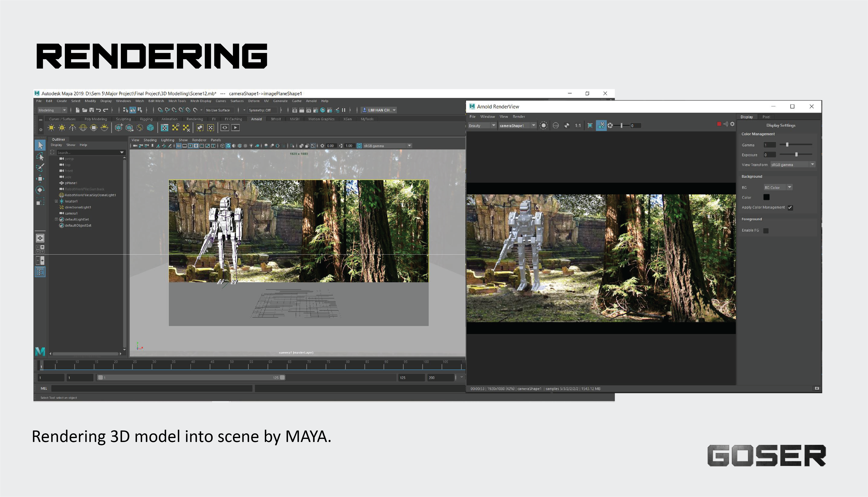
Task: Open the BG Color dropdown
Action: [778, 187]
